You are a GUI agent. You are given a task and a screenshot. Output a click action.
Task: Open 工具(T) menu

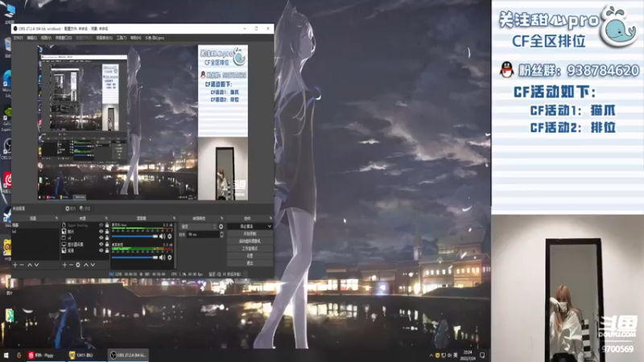[122, 38]
